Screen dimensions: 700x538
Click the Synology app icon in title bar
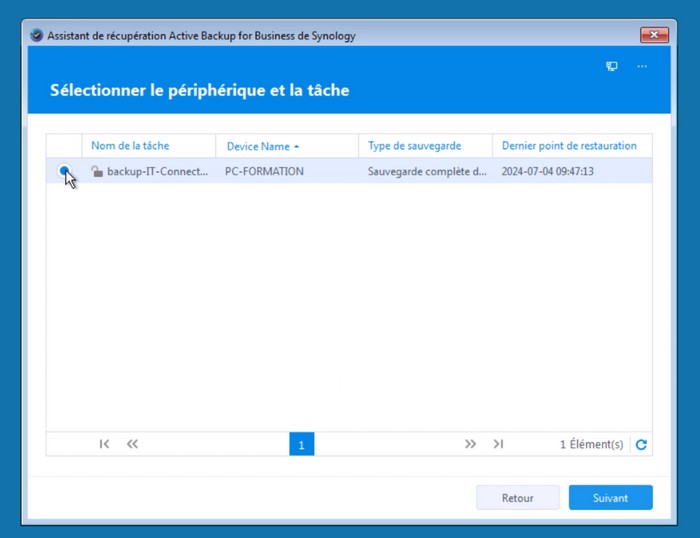point(37,35)
